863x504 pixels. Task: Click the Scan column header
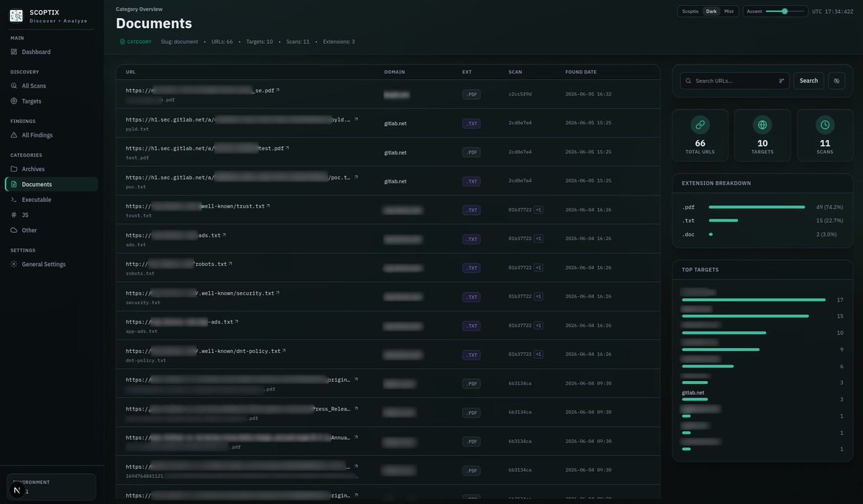point(515,72)
